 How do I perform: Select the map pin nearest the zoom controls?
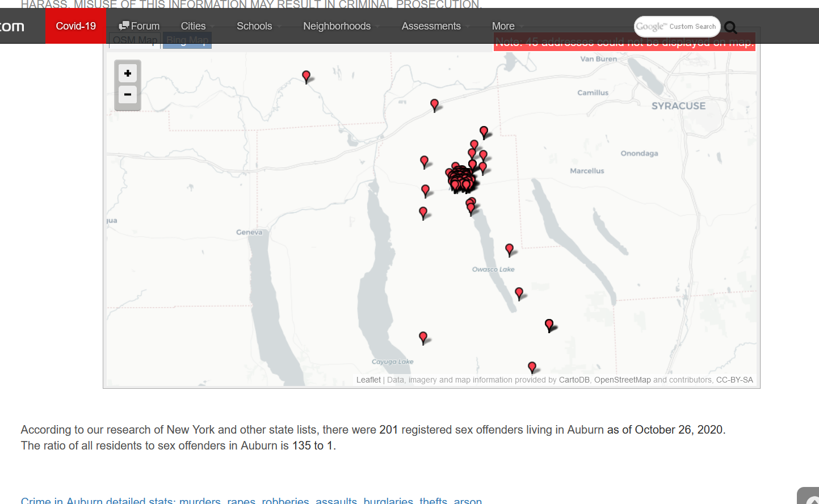[x=306, y=77]
